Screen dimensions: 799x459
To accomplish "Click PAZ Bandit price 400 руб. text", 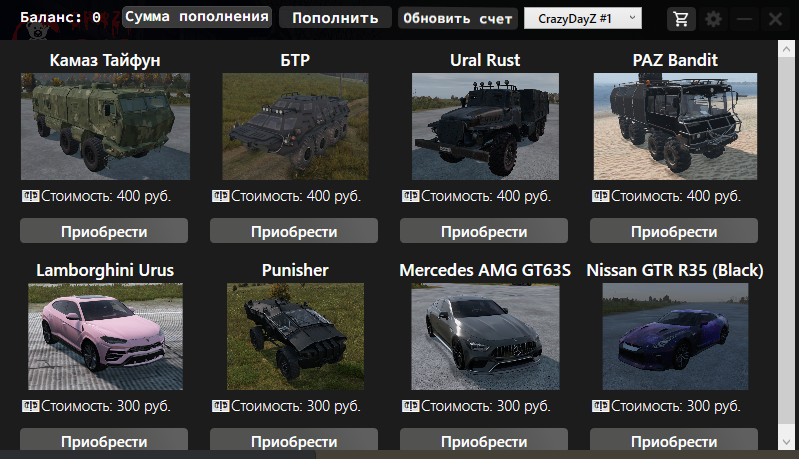I will coord(676,196).
